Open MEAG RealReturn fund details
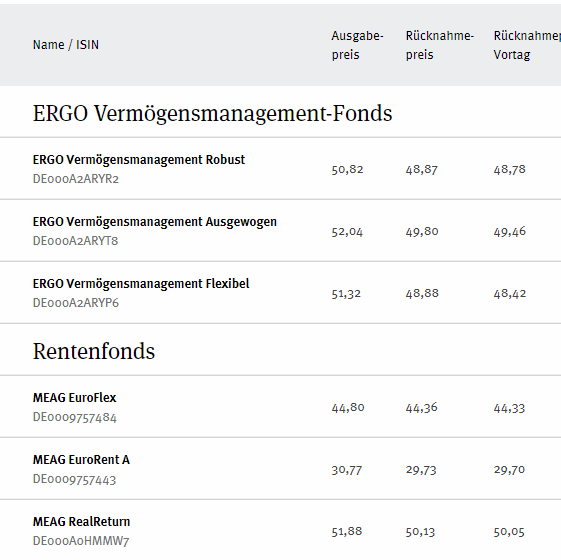The height and width of the screenshot is (560, 561). tap(81, 522)
